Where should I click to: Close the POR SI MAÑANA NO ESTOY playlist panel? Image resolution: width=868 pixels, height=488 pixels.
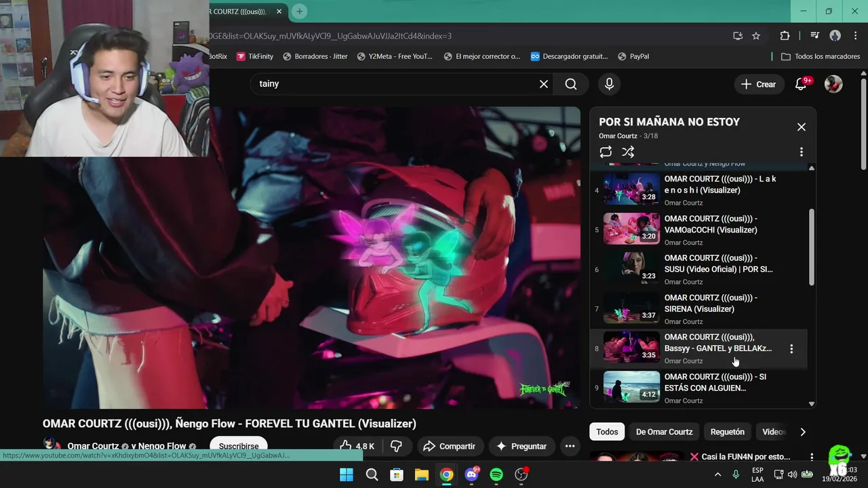802,127
